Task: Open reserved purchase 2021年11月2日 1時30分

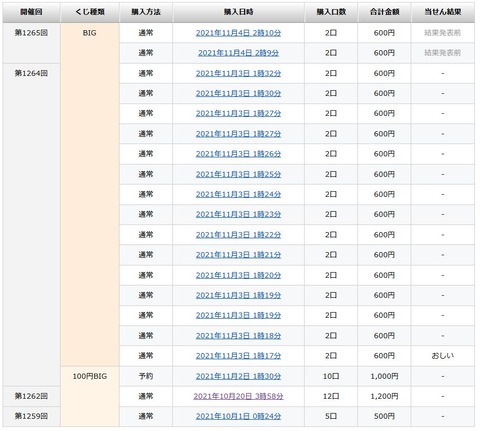Action: (238, 376)
